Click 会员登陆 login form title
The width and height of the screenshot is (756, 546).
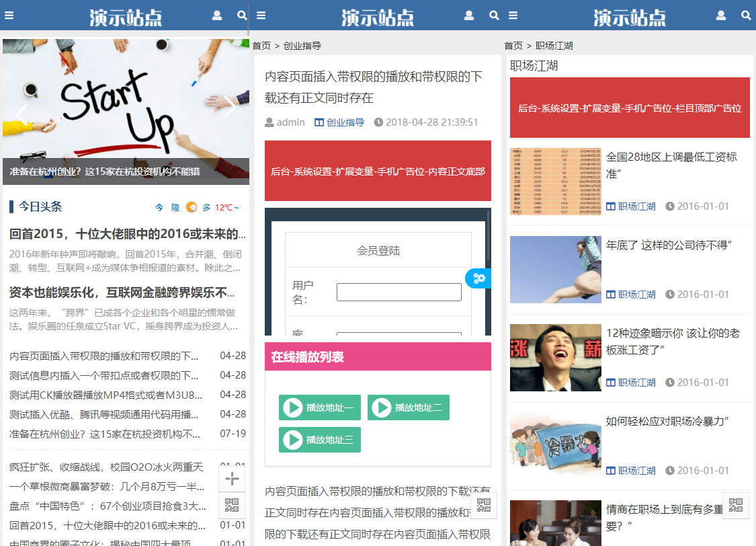[x=378, y=251]
